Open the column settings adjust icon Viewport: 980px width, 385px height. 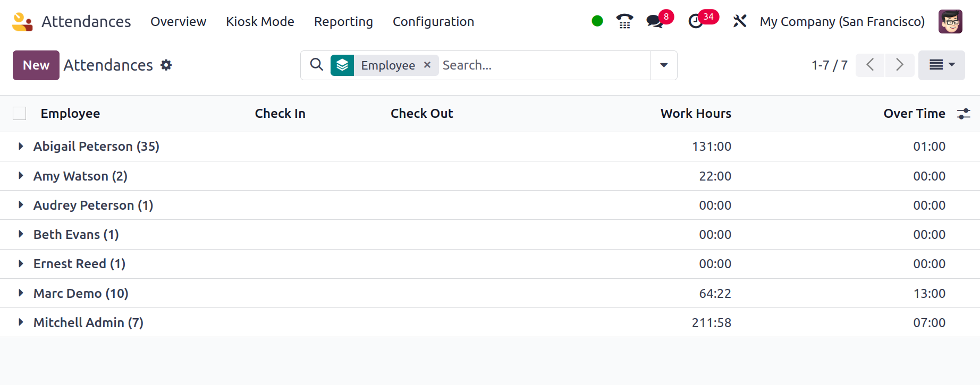tap(964, 114)
